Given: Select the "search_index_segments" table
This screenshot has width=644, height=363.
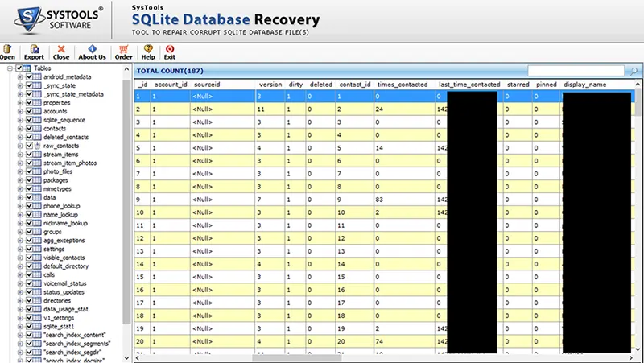Looking at the screenshot, I should (76, 344).
